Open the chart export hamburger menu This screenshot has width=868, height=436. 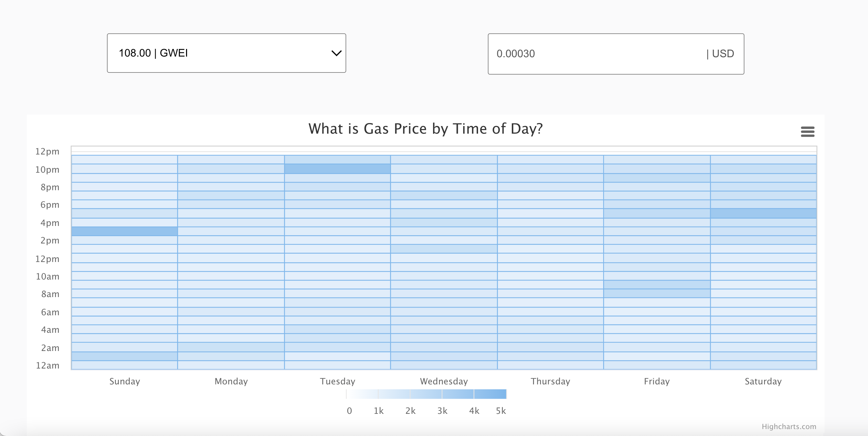coord(808,132)
